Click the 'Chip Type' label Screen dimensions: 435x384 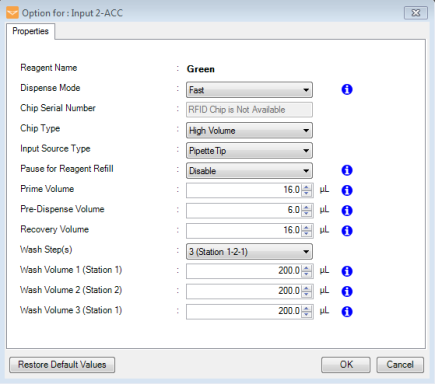tap(40, 128)
